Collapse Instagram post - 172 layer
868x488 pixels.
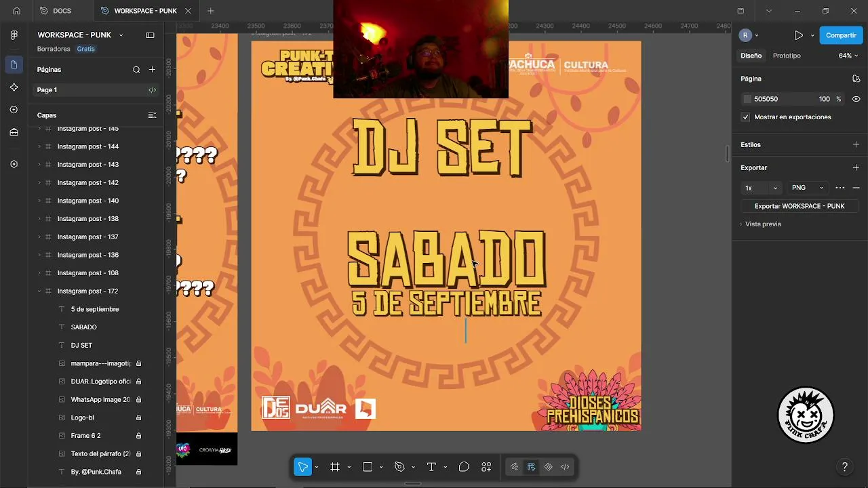click(39, 291)
